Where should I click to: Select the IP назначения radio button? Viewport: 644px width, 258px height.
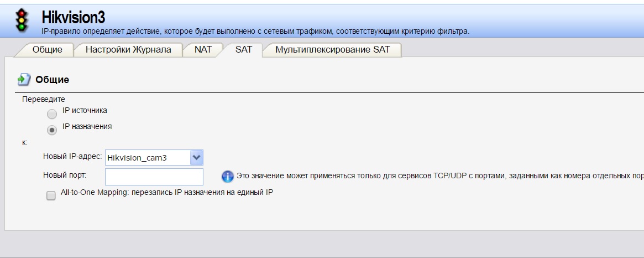tap(52, 130)
